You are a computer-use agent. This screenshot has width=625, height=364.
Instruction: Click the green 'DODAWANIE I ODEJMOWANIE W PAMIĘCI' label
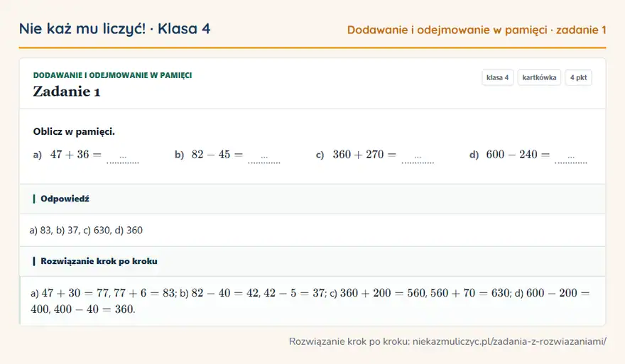(x=112, y=75)
